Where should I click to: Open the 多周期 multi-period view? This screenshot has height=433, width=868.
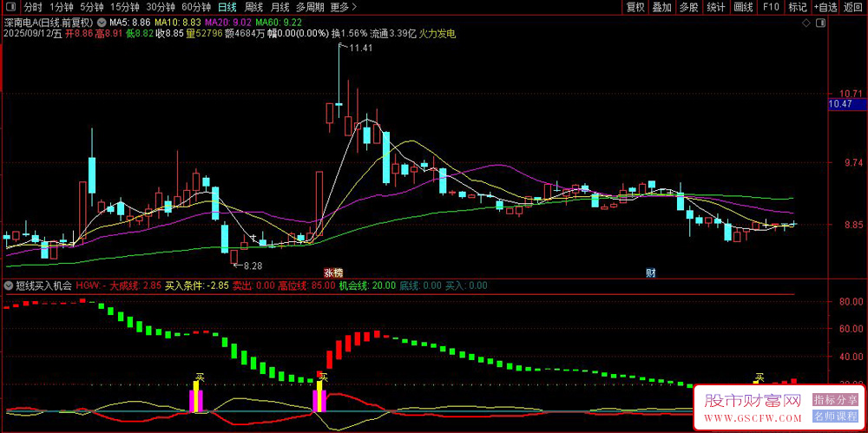[x=310, y=7]
